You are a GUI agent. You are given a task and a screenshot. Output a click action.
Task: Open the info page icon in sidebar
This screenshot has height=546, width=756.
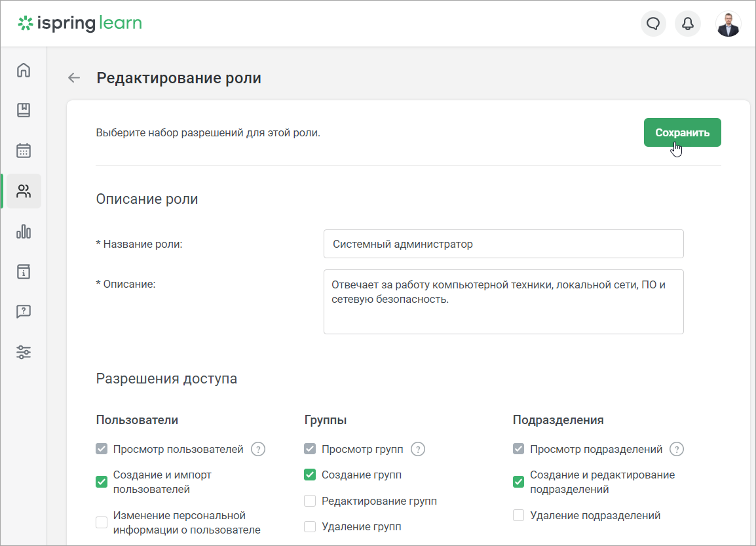(24, 271)
